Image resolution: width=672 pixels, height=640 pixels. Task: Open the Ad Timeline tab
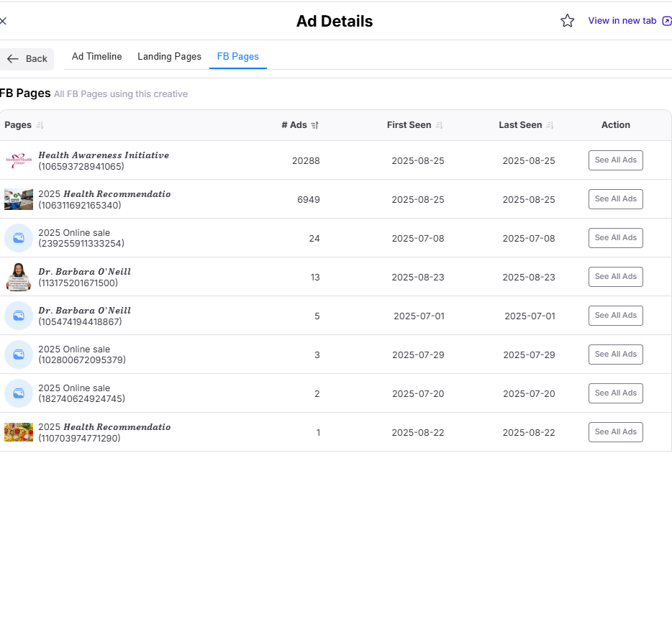pos(96,57)
